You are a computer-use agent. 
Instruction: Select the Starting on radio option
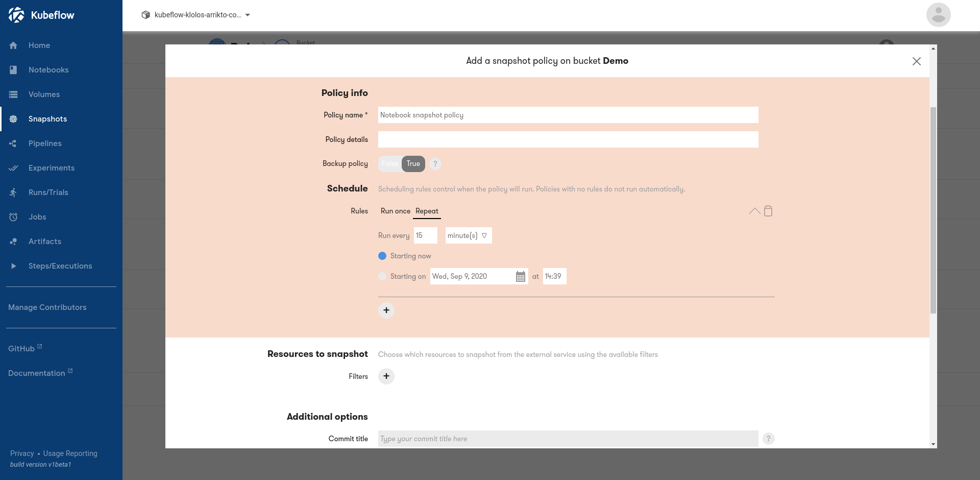(x=382, y=276)
